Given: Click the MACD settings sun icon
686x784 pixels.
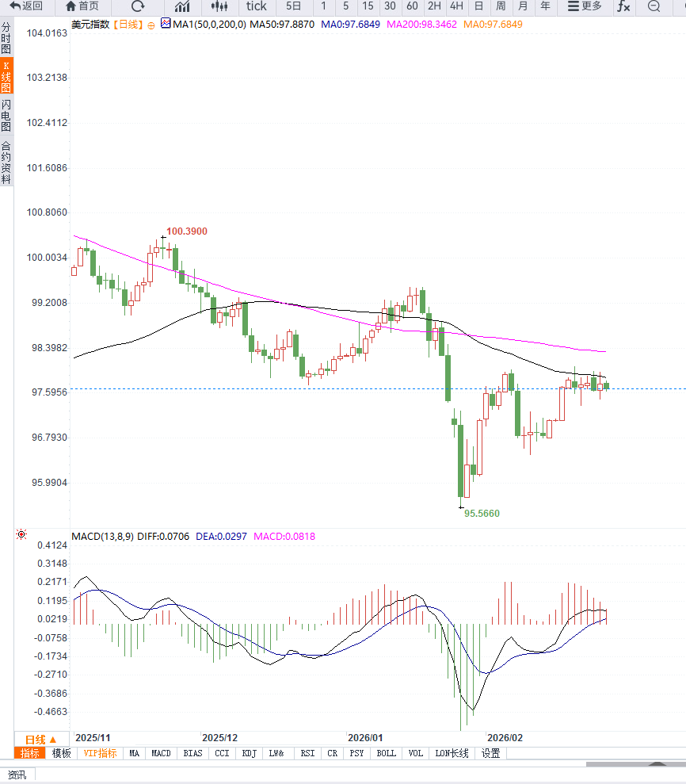Looking at the screenshot, I should click(x=21, y=536).
